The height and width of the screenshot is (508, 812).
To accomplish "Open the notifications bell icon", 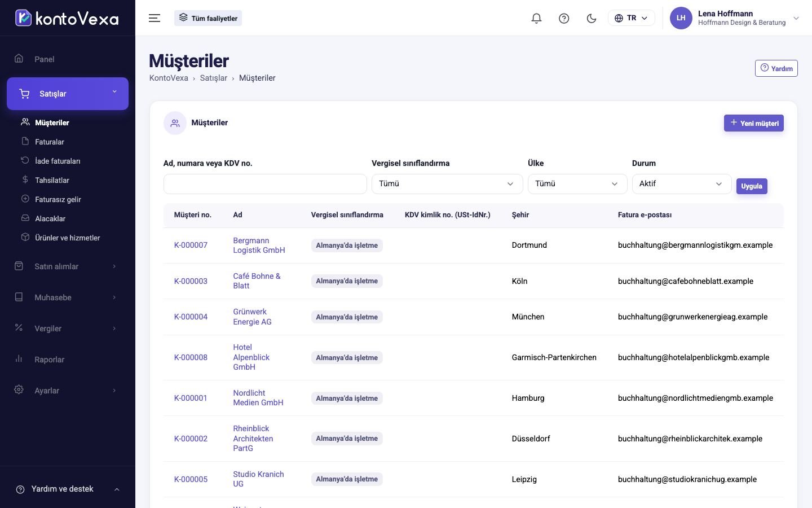I will 536,18.
